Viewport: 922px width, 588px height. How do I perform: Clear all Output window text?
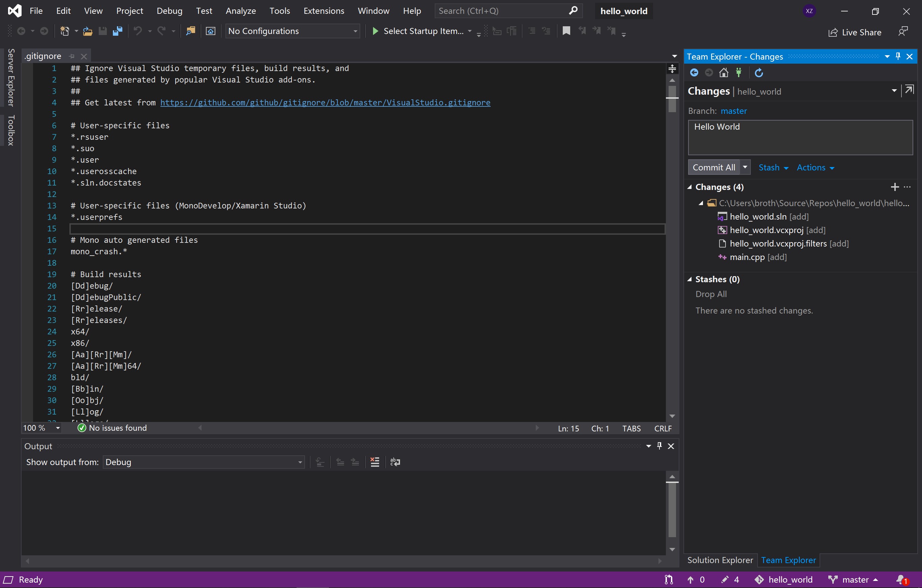[x=375, y=462]
